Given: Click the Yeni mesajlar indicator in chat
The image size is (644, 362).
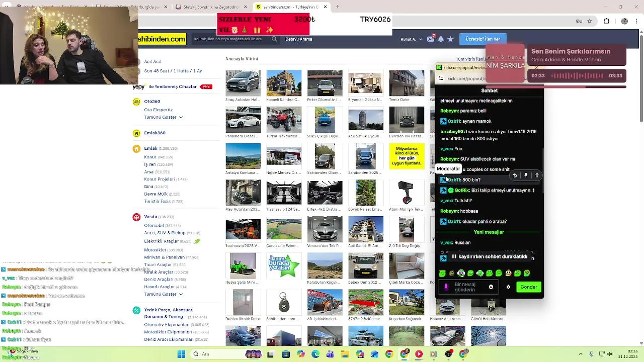Looking at the screenshot, I should (x=489, y=232).
